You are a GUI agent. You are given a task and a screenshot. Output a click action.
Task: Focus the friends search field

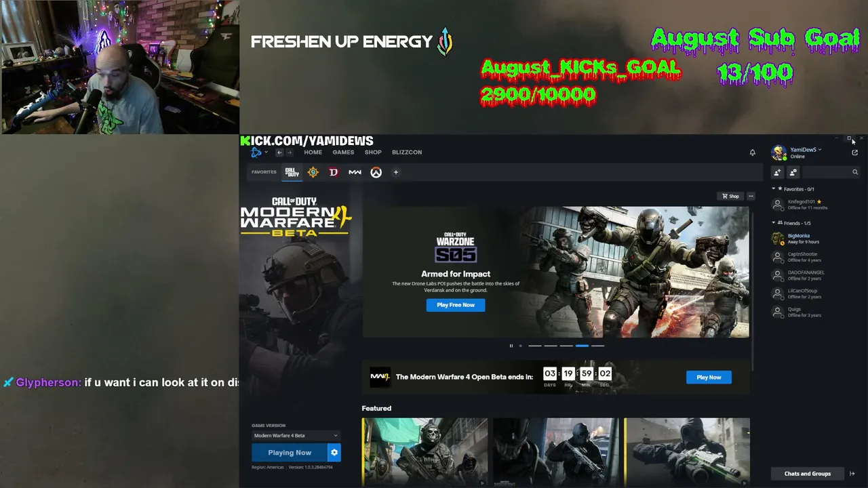pos(831,172)
